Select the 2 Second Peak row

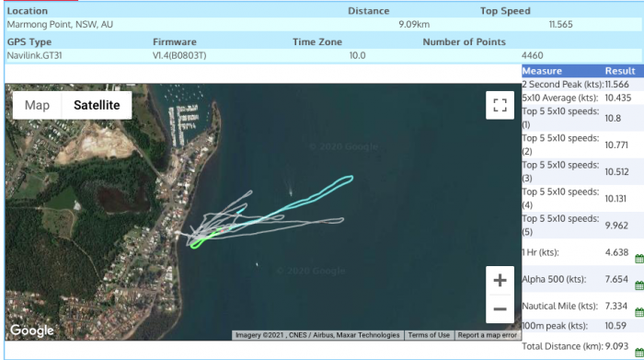[x=582, y=85]
